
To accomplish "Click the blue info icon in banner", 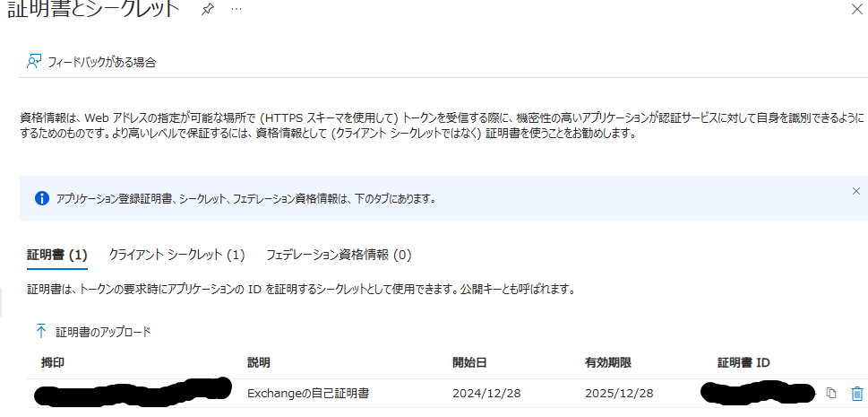I will point(41,198).
